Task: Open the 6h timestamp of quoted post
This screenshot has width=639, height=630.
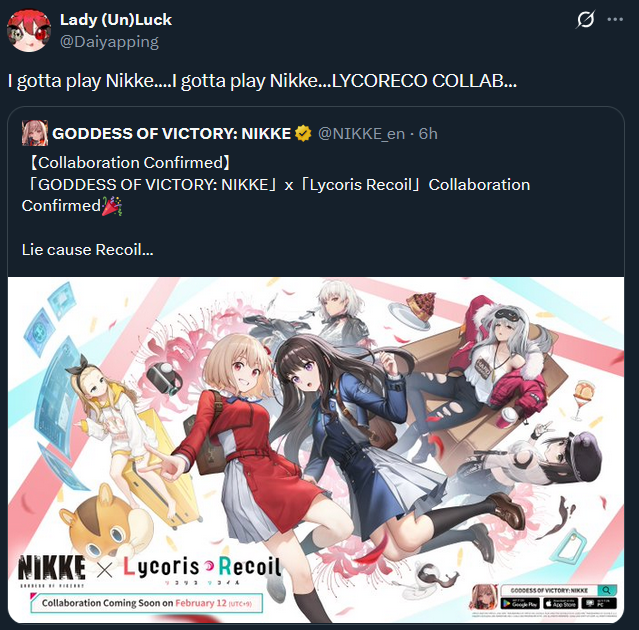Action: pos(428,134)
